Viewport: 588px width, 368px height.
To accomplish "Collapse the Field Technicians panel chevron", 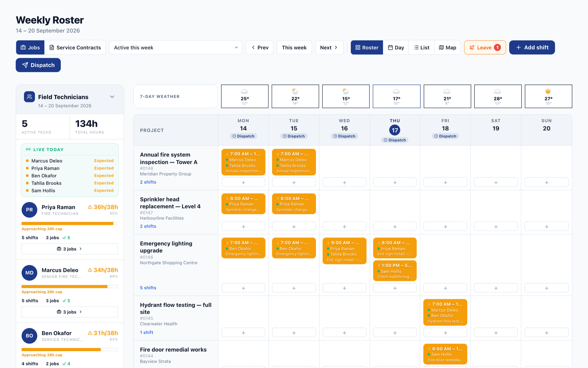I will coord(112,97).
